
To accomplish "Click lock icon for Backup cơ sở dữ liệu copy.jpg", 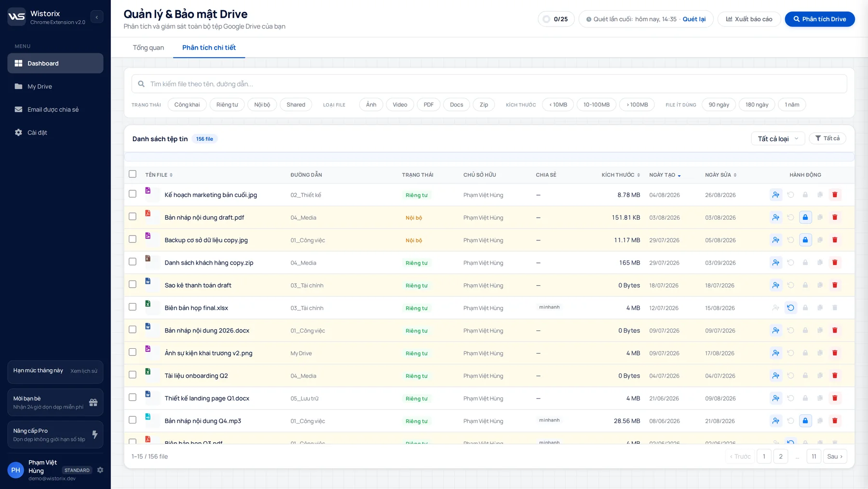I will 805,240.
